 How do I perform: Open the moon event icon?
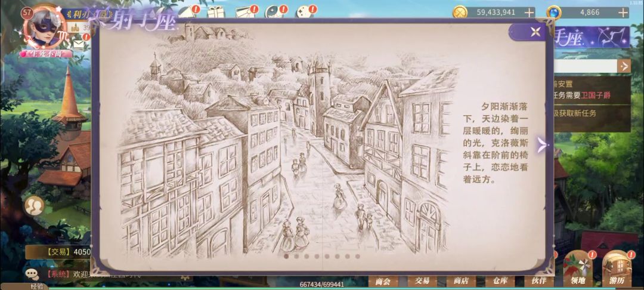click(x=274, y=13)
